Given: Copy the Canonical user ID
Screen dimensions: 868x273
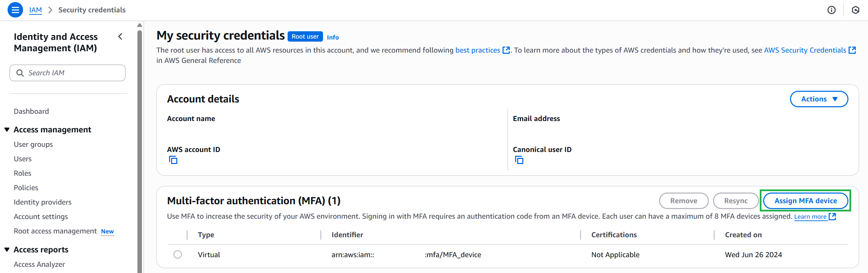Looking at the screenshot, I should tap(519, 160).
